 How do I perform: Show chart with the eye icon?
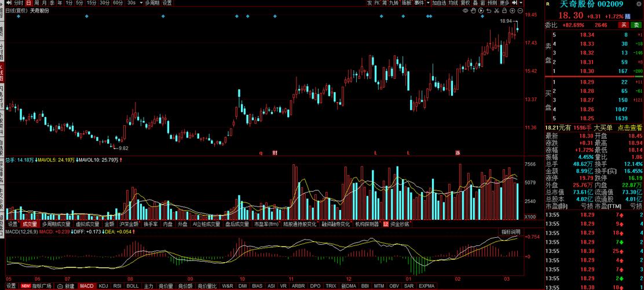tap(466, 10)
